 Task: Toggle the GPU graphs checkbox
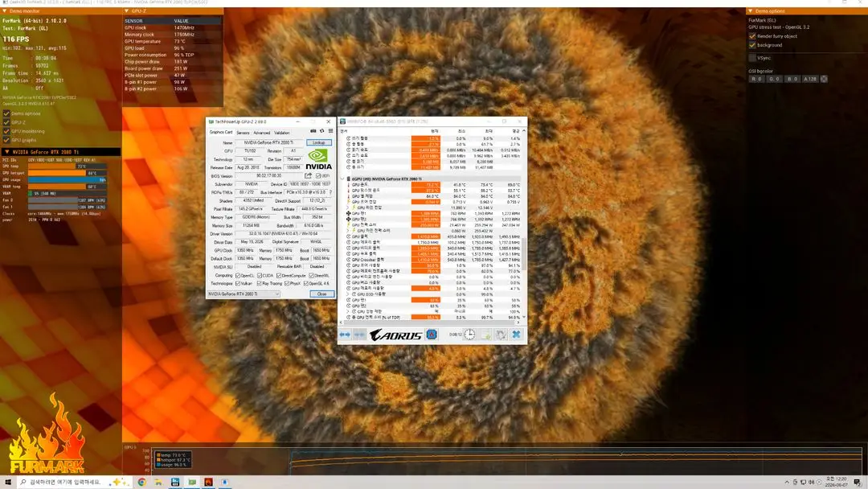tap(6, 140)
